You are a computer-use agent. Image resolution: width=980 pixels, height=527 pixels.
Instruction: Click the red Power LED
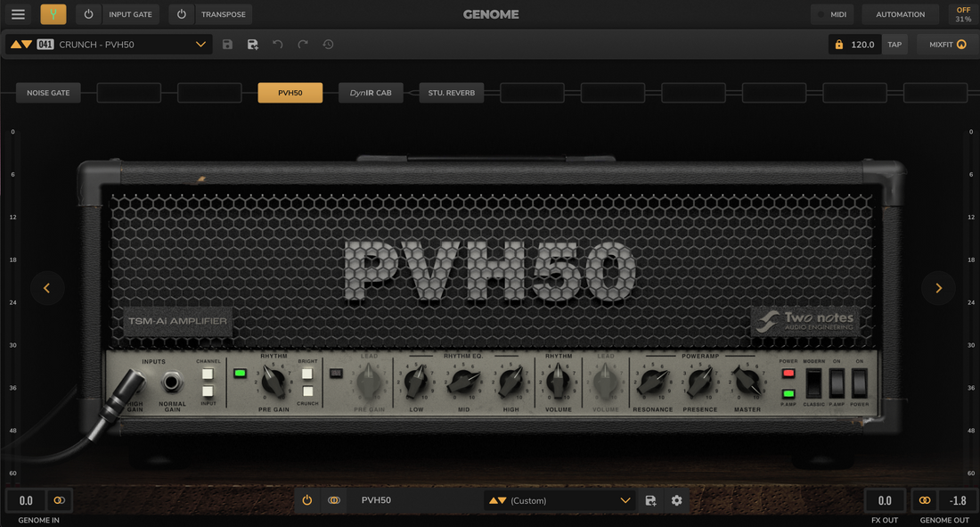click(x=788, y=374)
